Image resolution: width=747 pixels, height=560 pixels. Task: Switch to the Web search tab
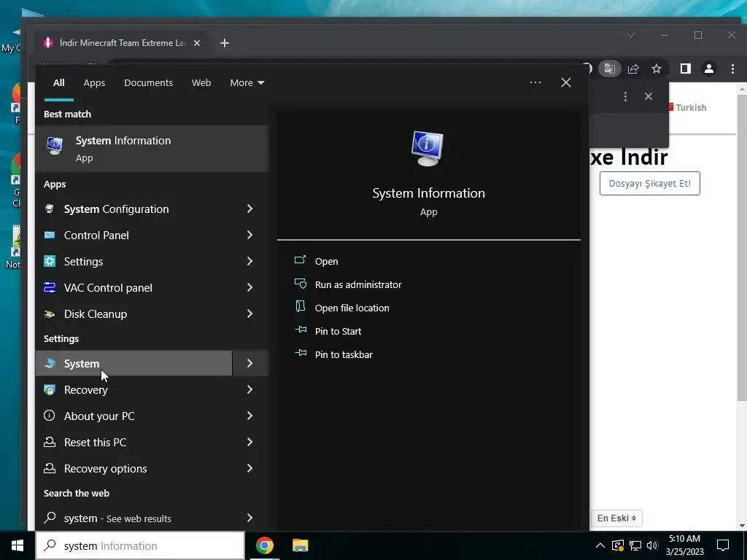tap(201, 83)
